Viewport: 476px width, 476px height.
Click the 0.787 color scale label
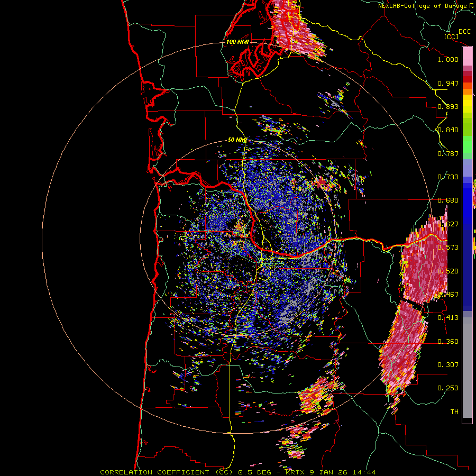click(x=448, y=153)
